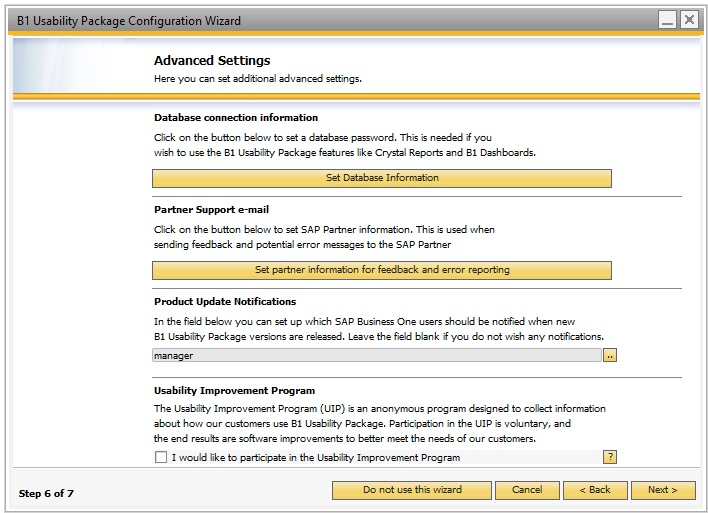Image resolution: width=708 pixels, height=513 pixels.
Task: Set partner information for feedback reporting
Action: pyautogui.click(x=382, y=270)
